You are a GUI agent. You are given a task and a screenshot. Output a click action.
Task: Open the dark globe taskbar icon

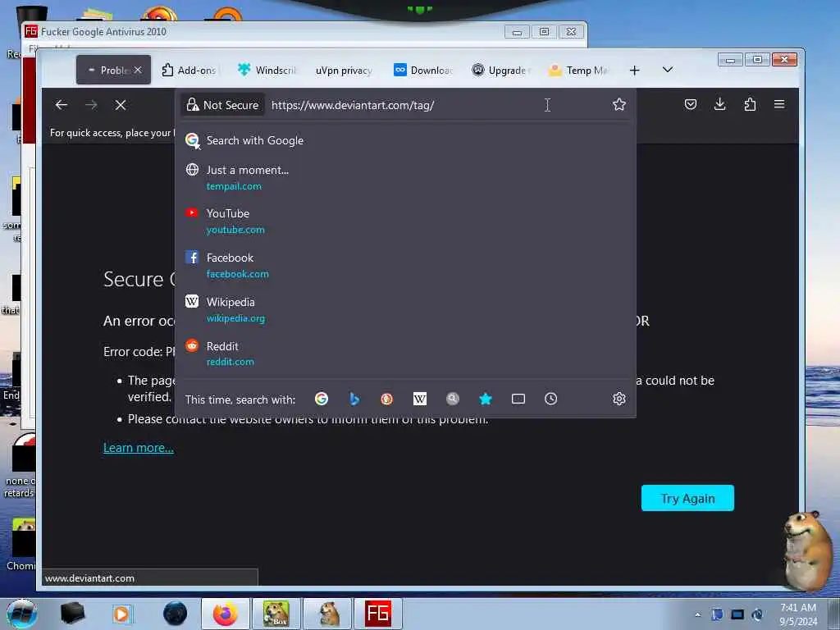click(176, 614)
